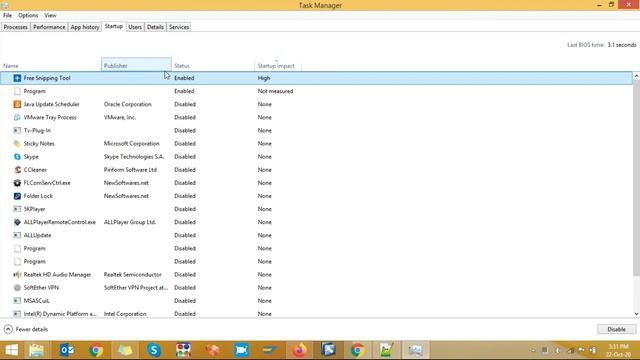Switch to the App history tab
The image size is (640, 360).
coord(85,27)
